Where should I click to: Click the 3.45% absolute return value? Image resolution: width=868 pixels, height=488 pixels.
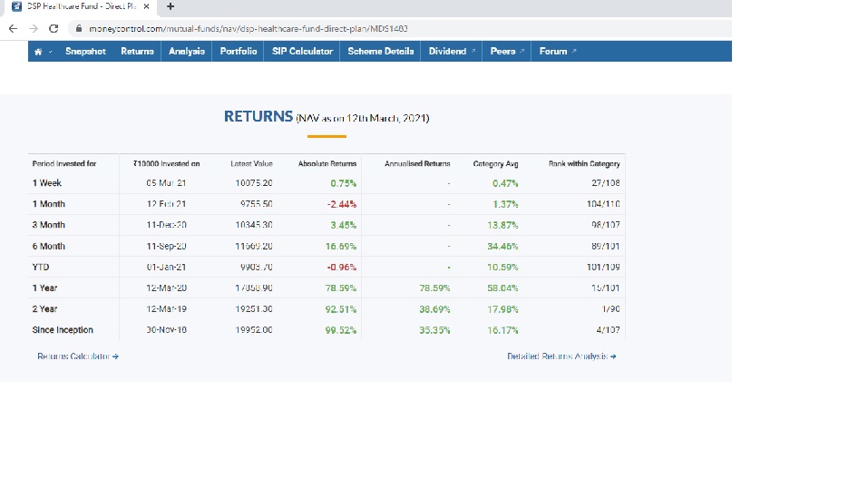[343, 226]
